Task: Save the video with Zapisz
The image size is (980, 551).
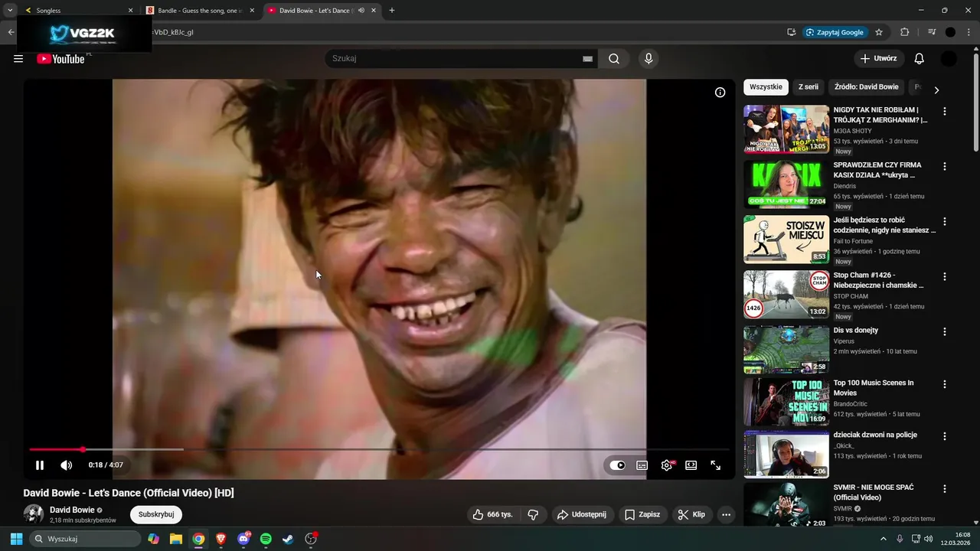Action: pos(642,514)
